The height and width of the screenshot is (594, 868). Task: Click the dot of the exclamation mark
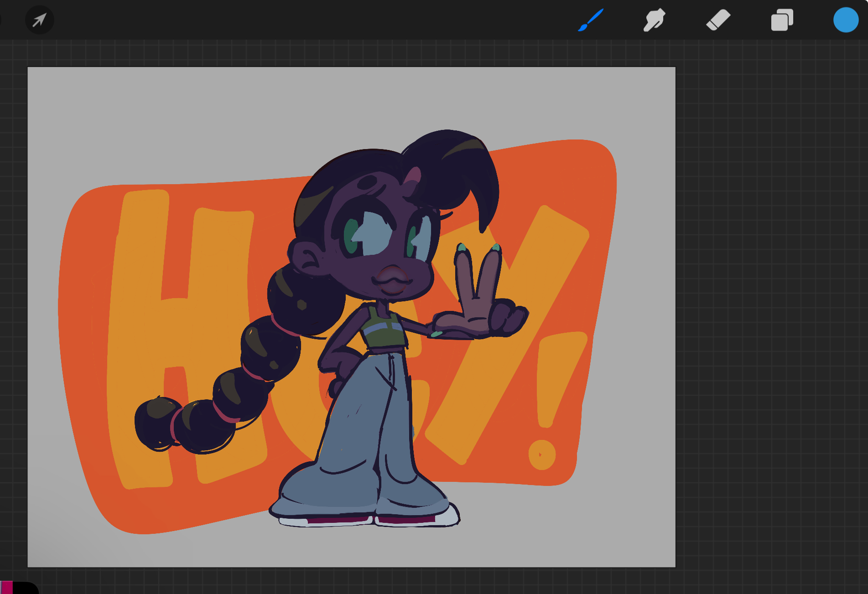(542, 455)
